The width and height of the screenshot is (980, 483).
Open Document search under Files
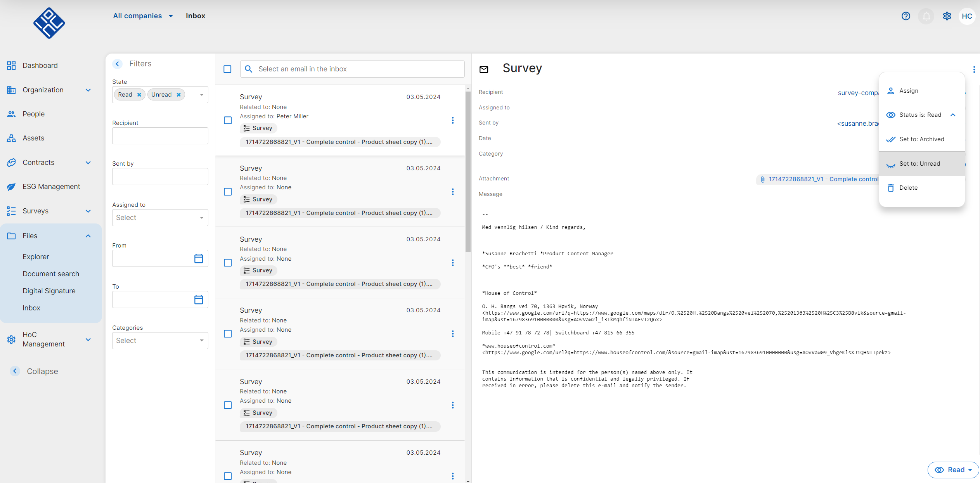[51, 274]
